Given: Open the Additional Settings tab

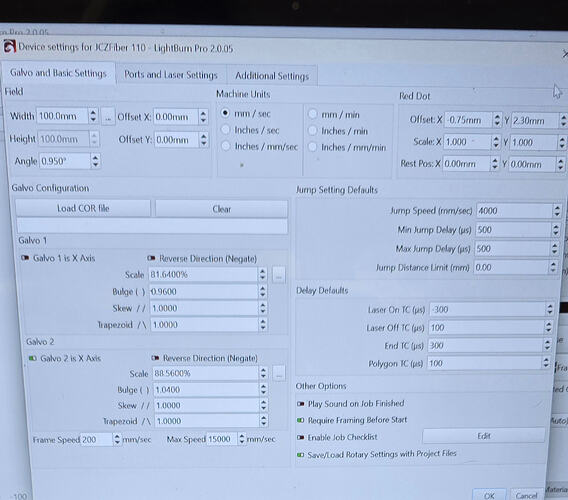Looking at the screenshot, I should coord(272,76).
